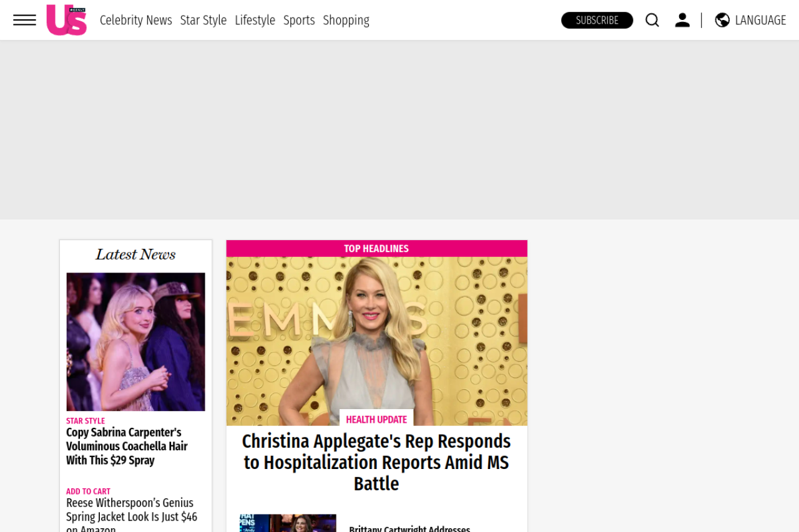This screenshot has height=532, width=799.
Task: Open the Brittany Cartwright story thumbnail
Action: 288,523
